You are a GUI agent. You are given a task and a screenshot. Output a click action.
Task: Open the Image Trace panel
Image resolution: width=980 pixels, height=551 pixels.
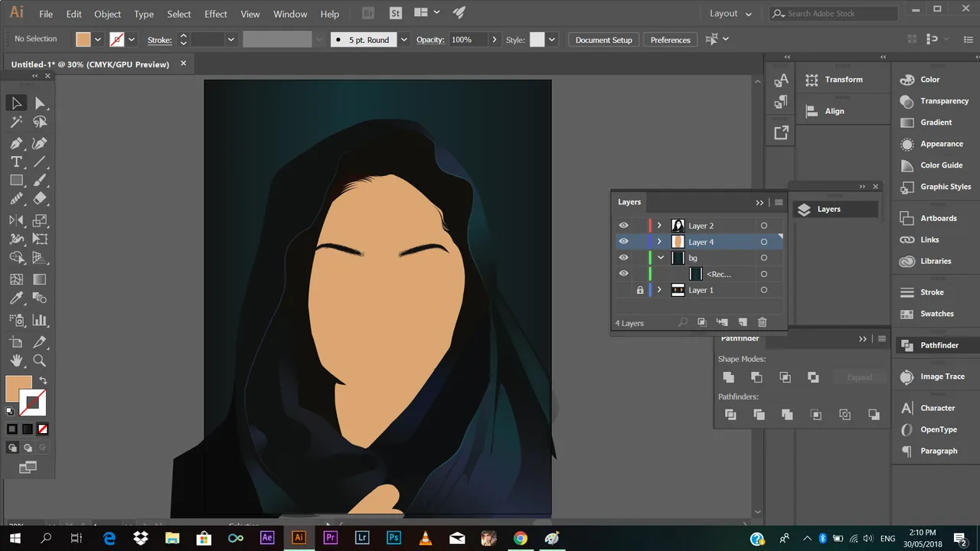coord(942,377)
